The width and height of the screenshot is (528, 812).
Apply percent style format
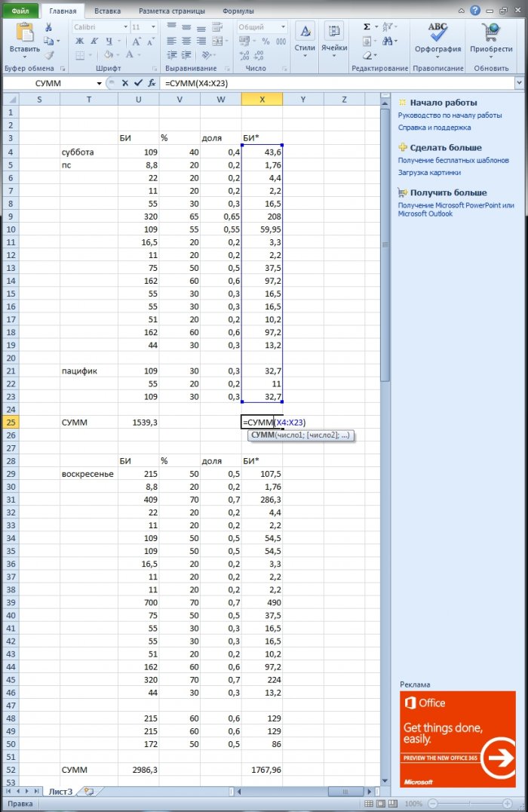point(266,41)
